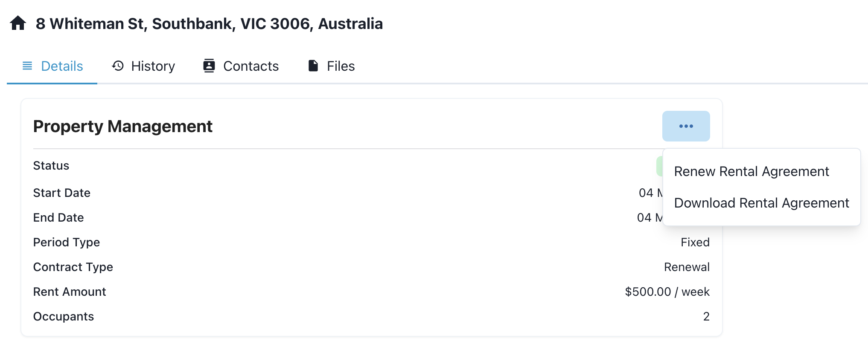Click the document icon on Files tab
Viewport: 868px width, 358px height.
pos(313,66)
